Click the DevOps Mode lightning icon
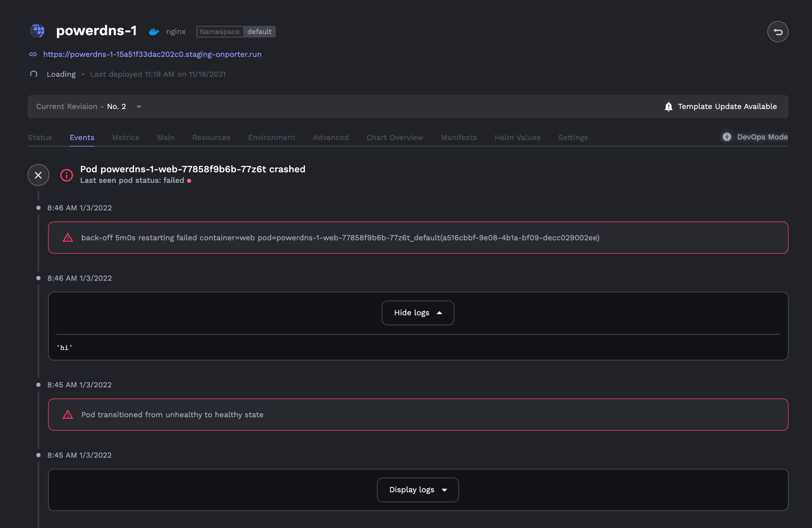 [727, 137]
